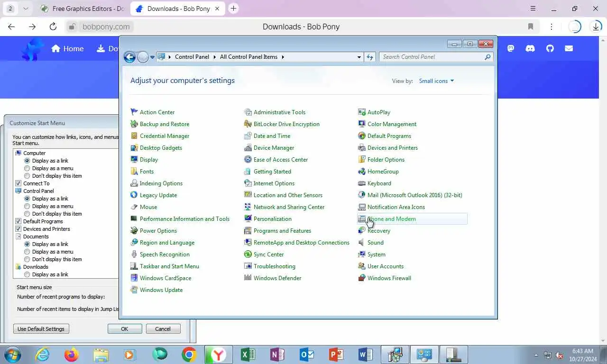Expand the address bar history dropdown arrow
The image size is (607, 364).
click(x=359, y=57)
